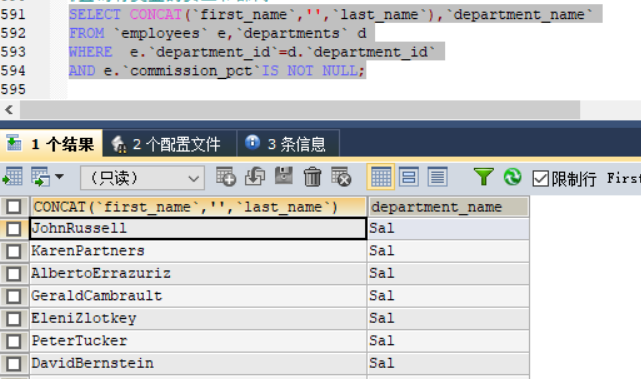Viewport: 641px width, 379px height.
Task: Select the Sal cell in EleniZlotkey row
Action: [x=448, y=318]
